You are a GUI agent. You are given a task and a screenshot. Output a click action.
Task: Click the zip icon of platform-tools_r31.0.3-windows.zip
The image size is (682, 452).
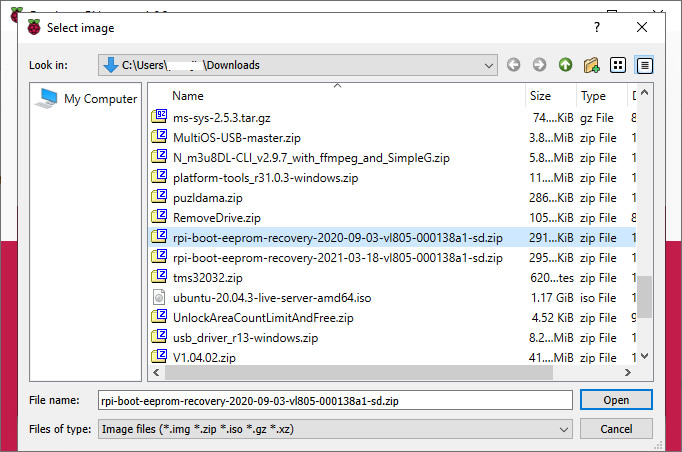click(159, 176)
